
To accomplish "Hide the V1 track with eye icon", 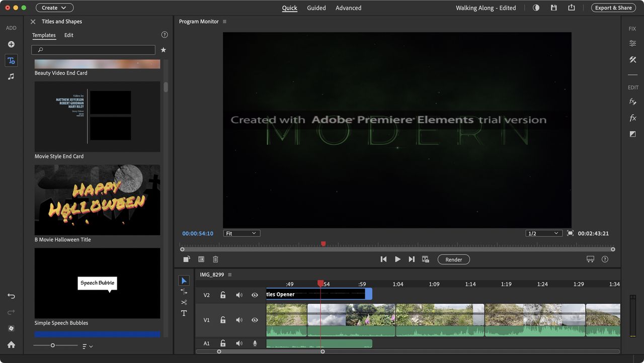I will (255, 320).
